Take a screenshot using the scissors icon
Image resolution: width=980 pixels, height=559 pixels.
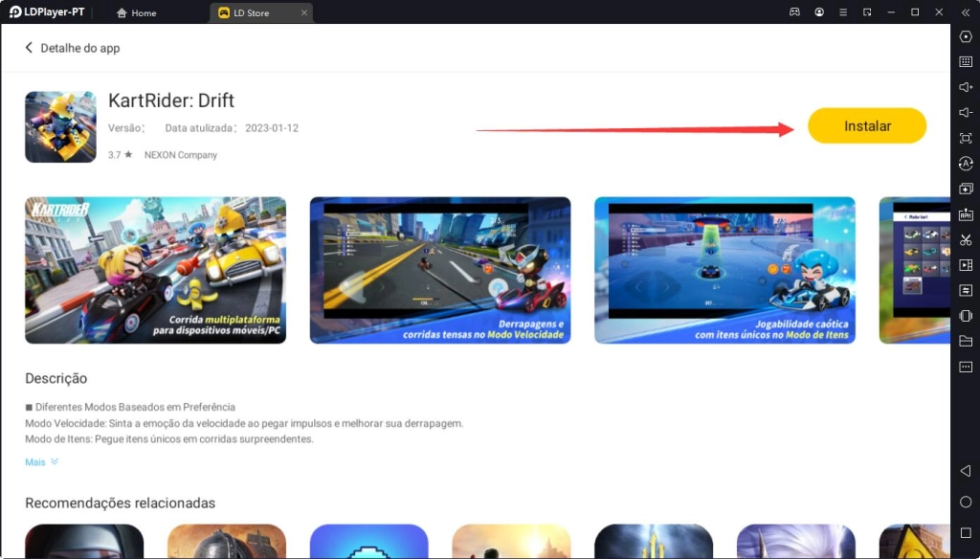(x=965, y=239)
